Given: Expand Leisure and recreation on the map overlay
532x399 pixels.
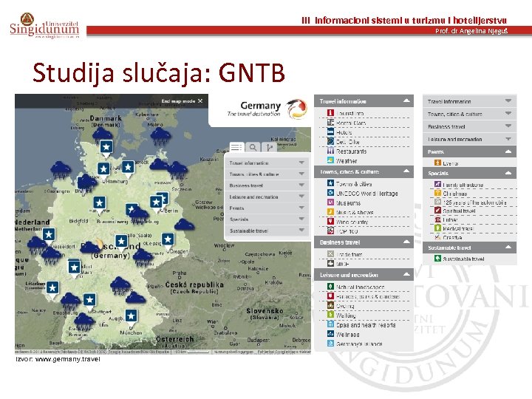Looking at the screenshot, I should pyautogui.click(x=267, y=197).
